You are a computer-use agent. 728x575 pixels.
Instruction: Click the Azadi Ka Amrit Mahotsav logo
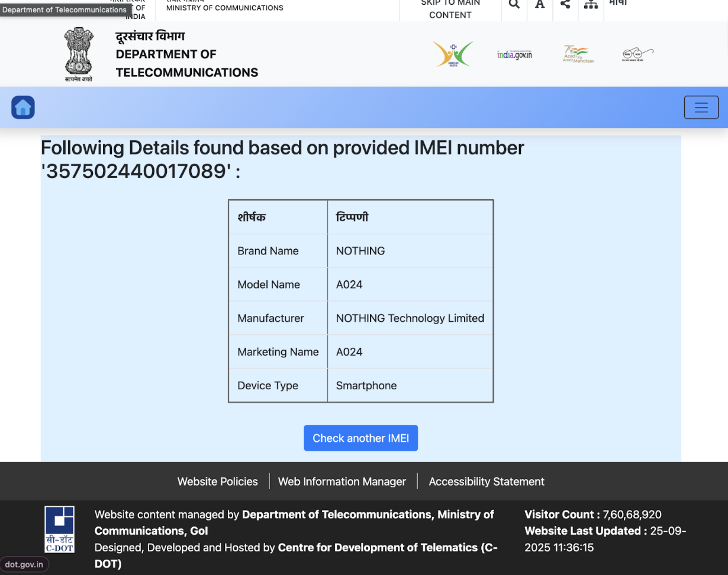point(577,54)
